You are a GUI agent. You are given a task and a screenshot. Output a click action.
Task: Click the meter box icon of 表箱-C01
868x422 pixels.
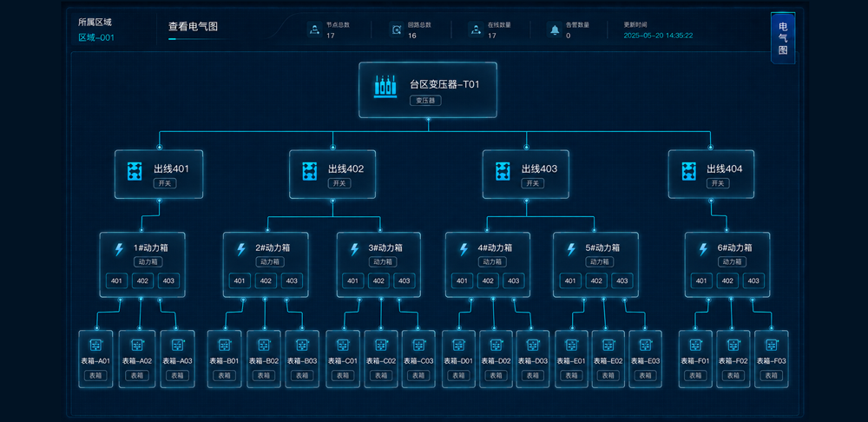(343, 345)
